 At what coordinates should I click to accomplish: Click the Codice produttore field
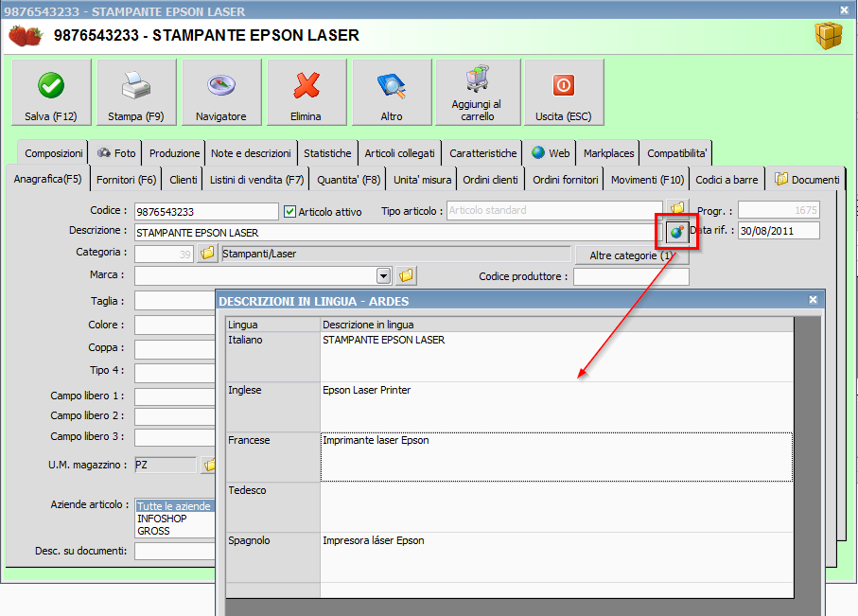[631, 276]
